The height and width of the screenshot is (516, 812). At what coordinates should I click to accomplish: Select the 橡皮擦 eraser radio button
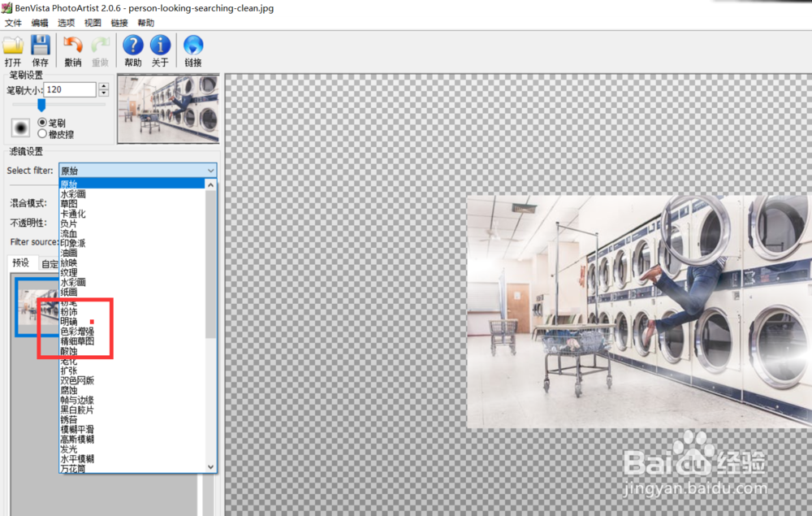pyautogui.click(x=42, y=134)
